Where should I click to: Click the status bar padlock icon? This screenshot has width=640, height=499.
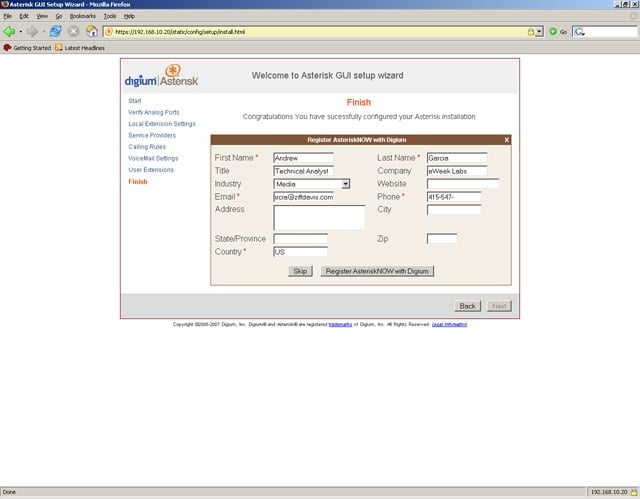pos(634,492)
